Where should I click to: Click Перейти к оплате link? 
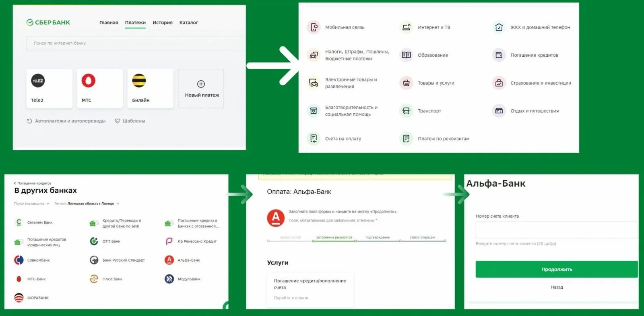[x=291, y=298]
